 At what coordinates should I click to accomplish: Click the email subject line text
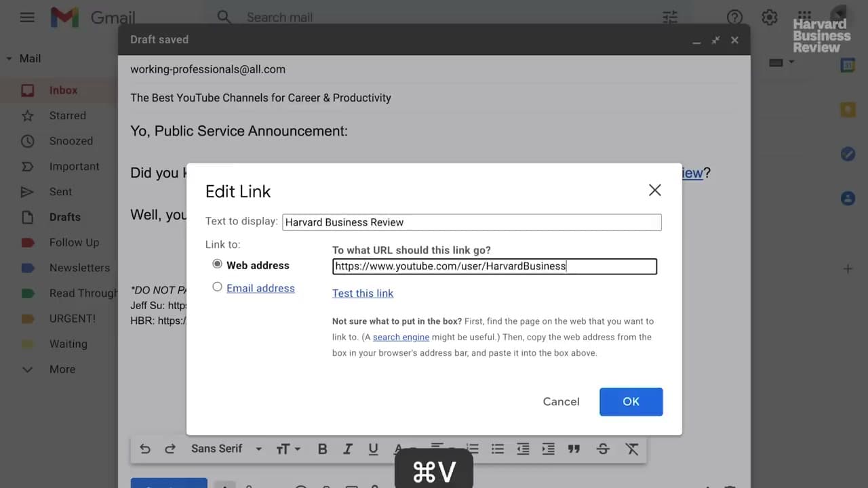pyautogui.click(x=261, y=98)
